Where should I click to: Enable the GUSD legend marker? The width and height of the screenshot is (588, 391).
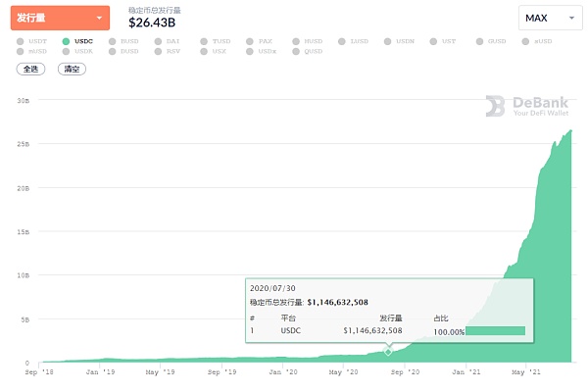coord(479,41)
